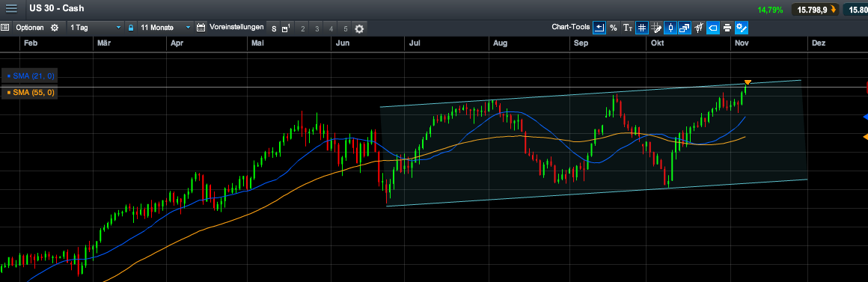868x282 pixels.
Task: Open the hamburger main menu
Action: 11,9
